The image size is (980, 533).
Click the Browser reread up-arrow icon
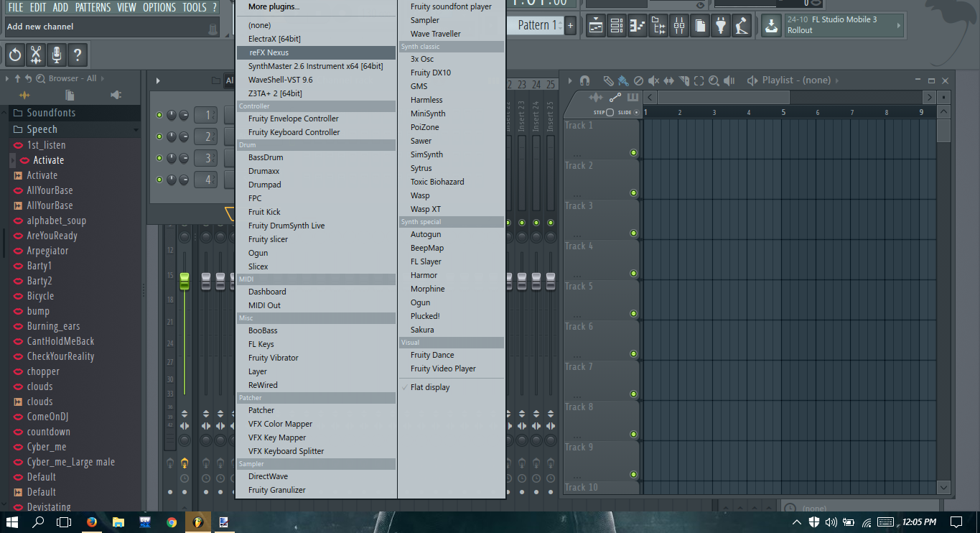click(x=17, y=78)
